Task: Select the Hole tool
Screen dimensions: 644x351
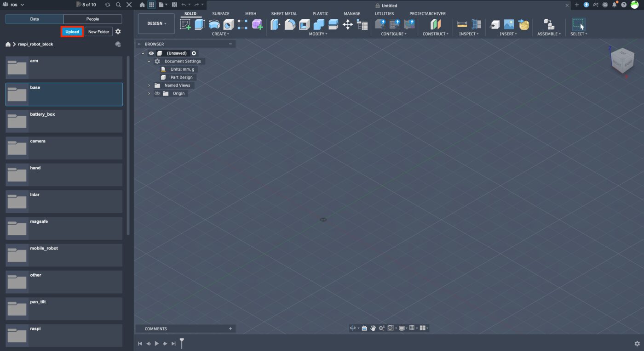Action: coord(229,24)
